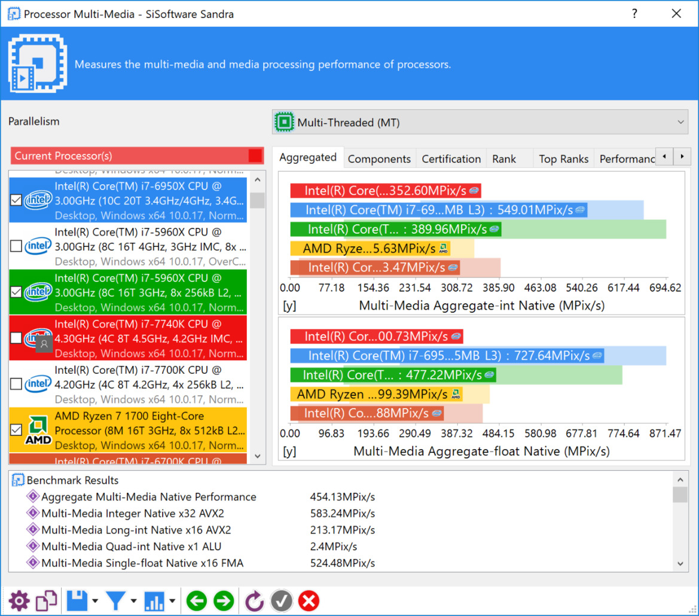The height and width of the screenshot is (616, 699).
Task: Click the red 352.60MPix/s bar
Action: [x=386, y=191]
